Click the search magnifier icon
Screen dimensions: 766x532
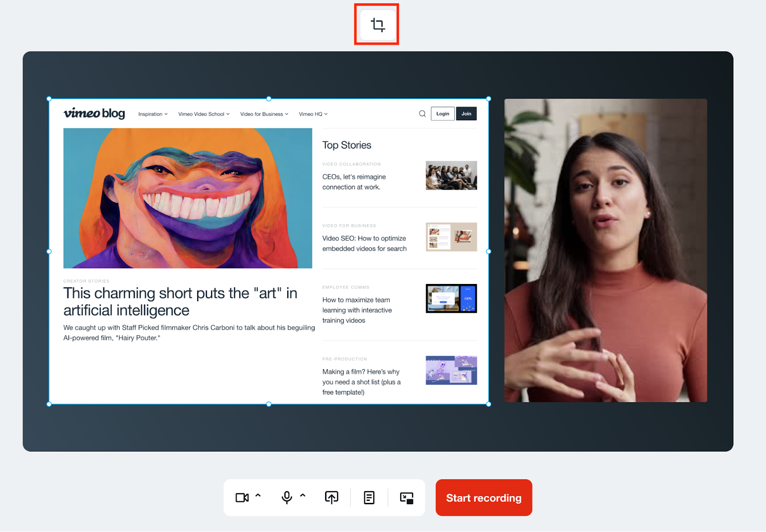pos(422,113)
